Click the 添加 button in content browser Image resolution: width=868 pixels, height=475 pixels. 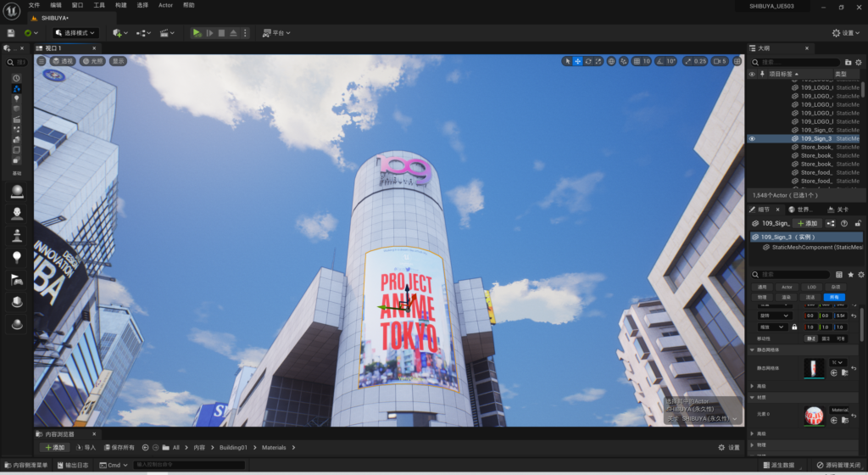[x=55, y=447]
